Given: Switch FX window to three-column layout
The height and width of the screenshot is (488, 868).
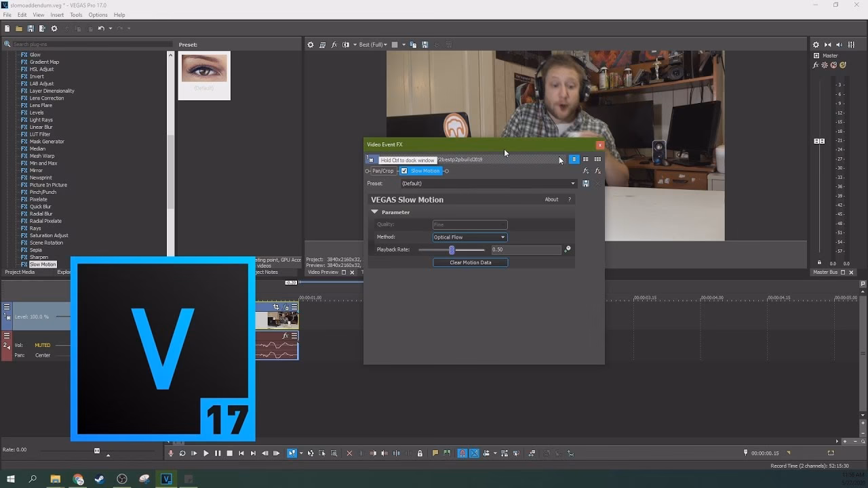Looking at the screenshot, I should (x=597, y=159).
